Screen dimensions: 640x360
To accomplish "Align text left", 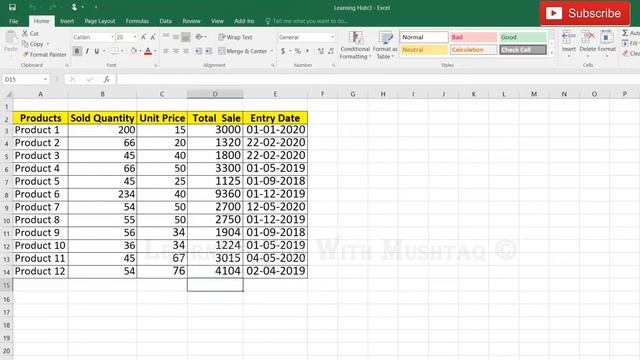I will coord(166,51).
